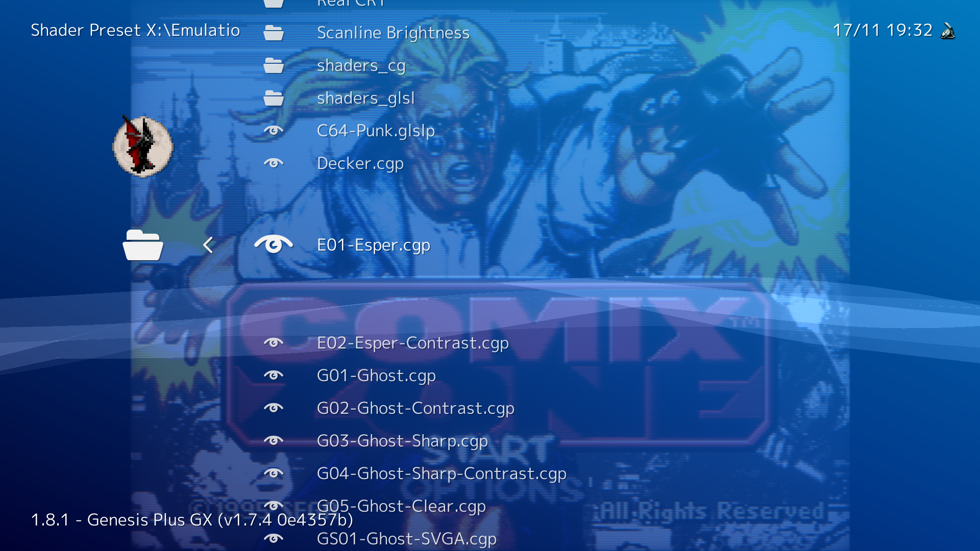980x551 pixels.
Task: Click the shaders_cg folder icon
Action: coord(274,65)
